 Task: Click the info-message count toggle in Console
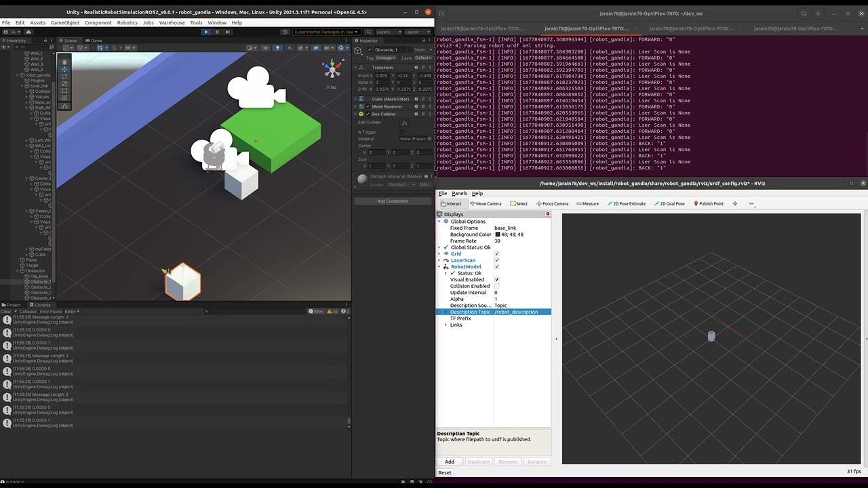coord(315,311)
